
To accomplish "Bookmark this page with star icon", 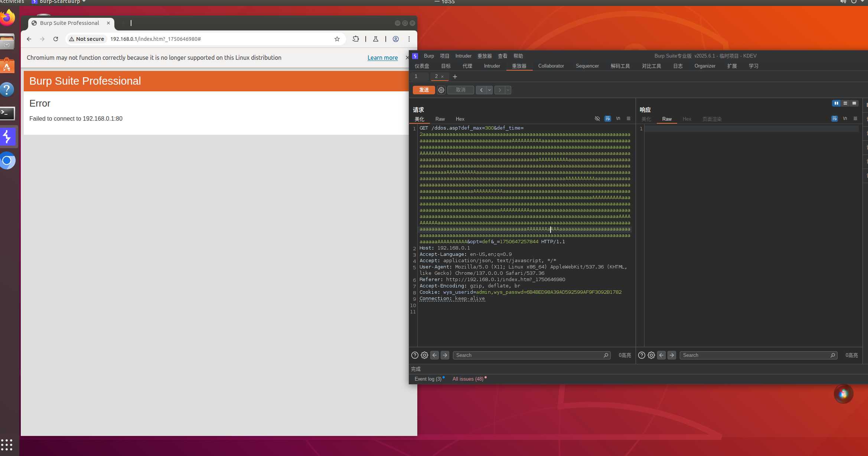I will click(337, 39).
